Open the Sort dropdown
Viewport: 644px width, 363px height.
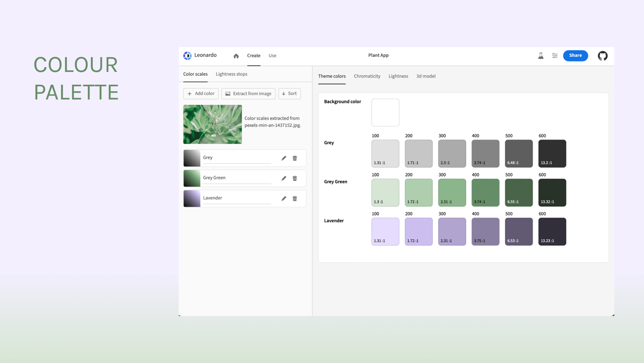point(289,94)
